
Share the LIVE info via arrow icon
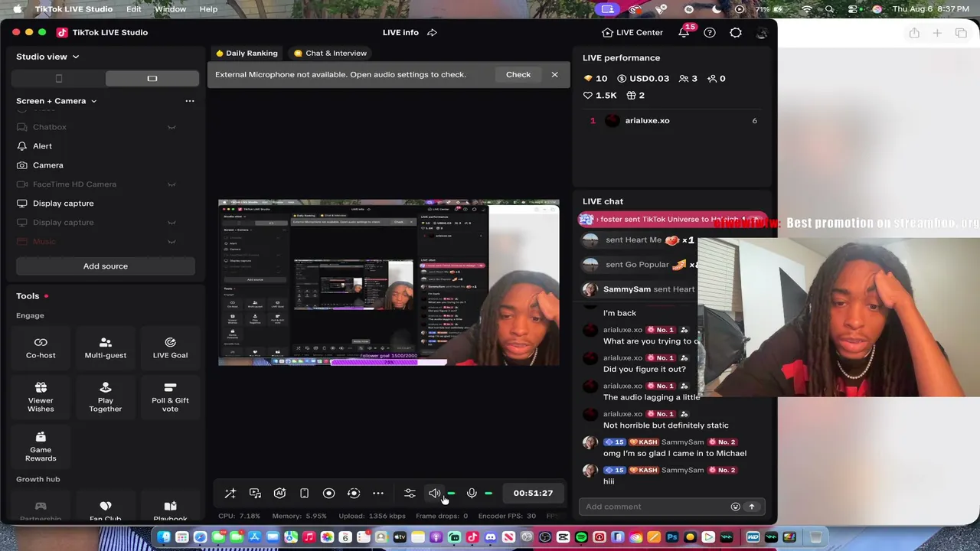[432, 32]
